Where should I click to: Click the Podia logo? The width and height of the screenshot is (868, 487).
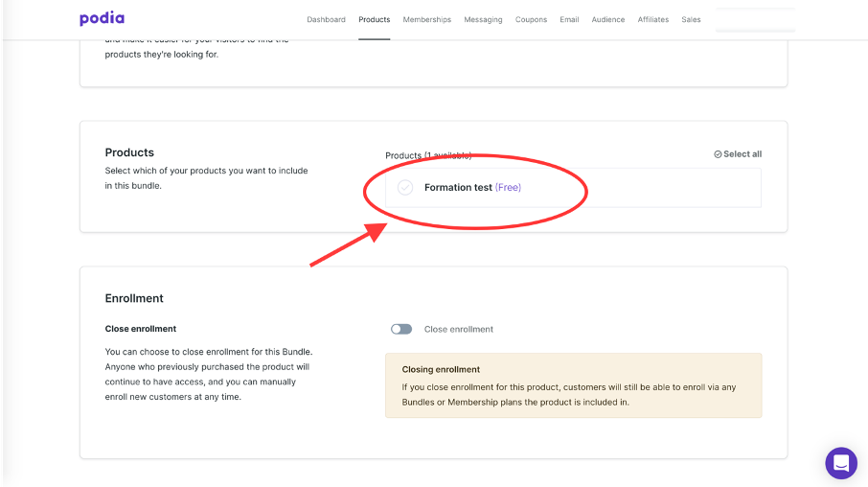click(x=102, y=19)
